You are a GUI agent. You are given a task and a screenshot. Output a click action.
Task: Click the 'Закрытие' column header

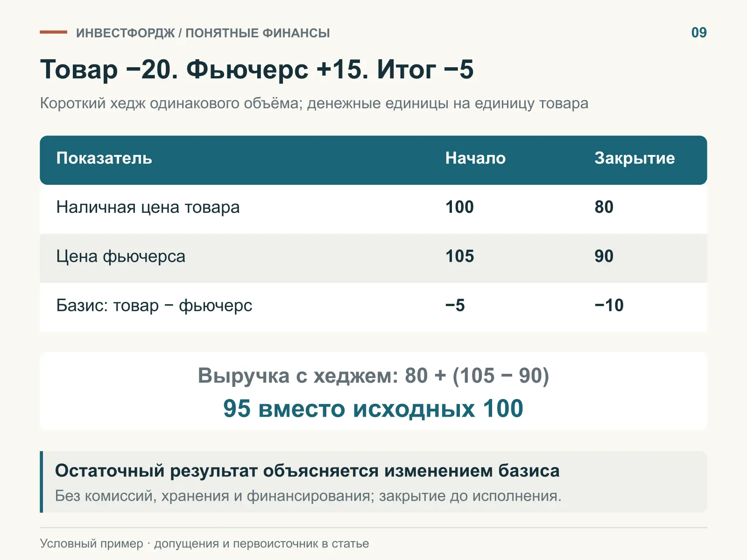tap(634, 158)
